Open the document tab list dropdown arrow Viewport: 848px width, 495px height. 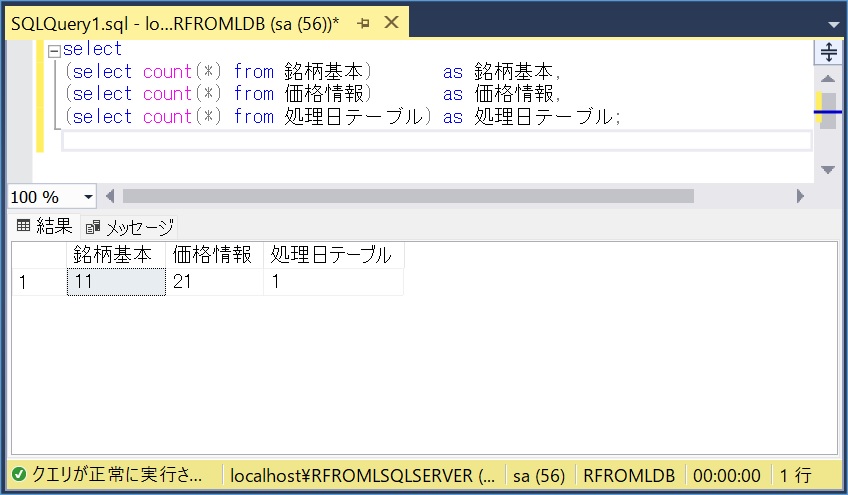pyautogui.click(x=831, y=23)
